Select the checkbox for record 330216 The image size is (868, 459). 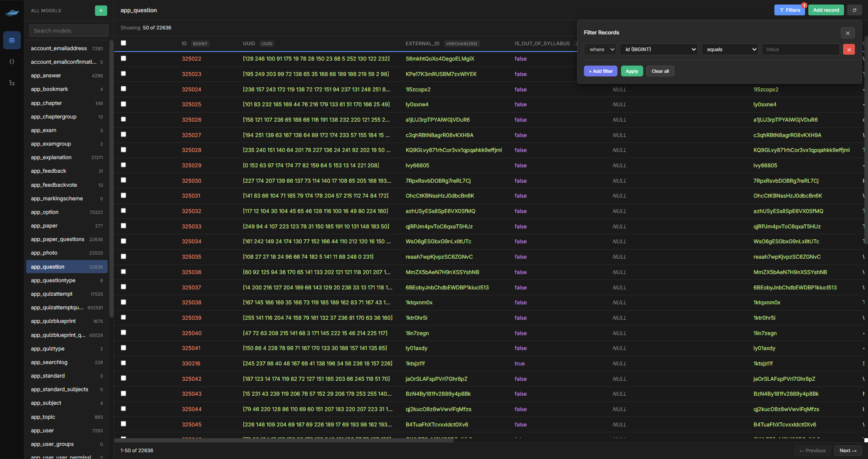click(123, 363)
